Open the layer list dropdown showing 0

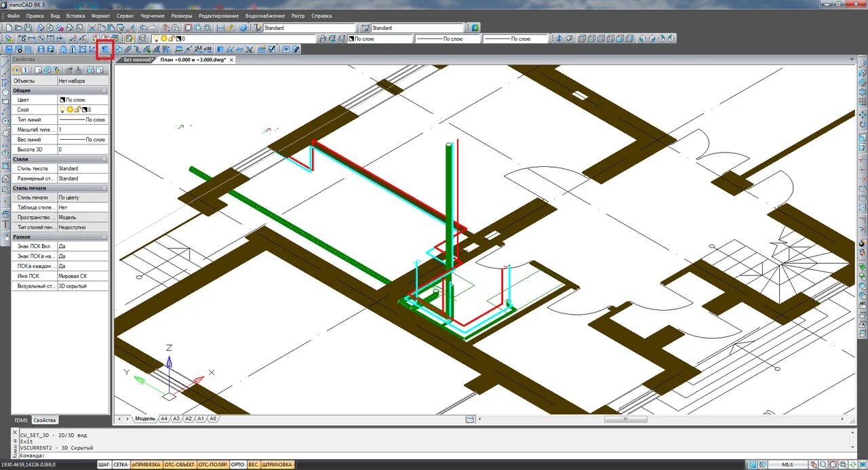(233, 39)
